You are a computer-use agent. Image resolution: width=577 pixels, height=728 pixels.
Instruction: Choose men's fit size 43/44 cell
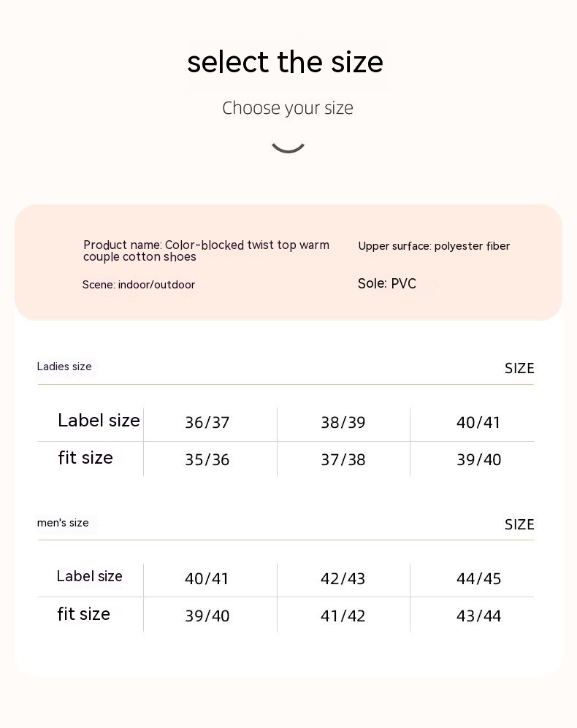pyautogui.click(x=479, y=616)
